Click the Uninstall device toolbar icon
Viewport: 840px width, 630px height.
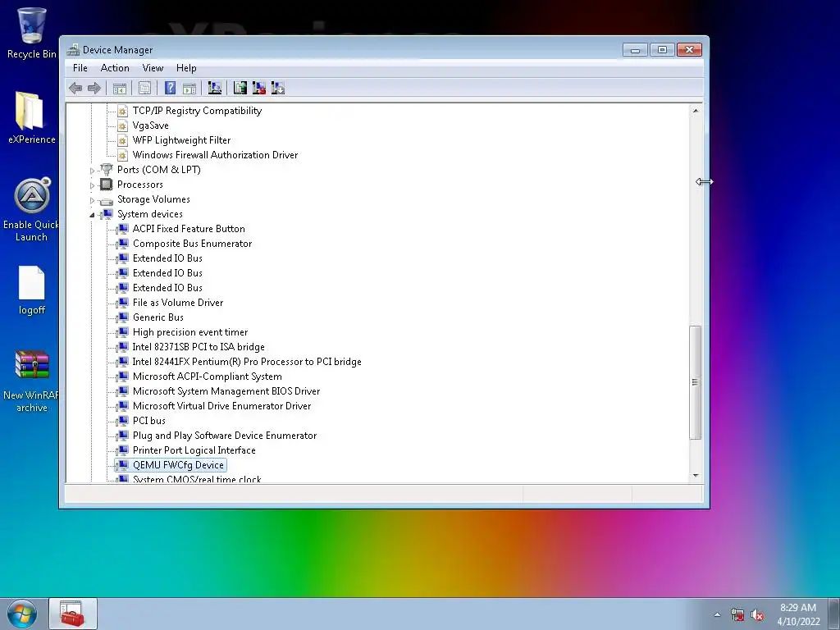click(x=259, y=88)
